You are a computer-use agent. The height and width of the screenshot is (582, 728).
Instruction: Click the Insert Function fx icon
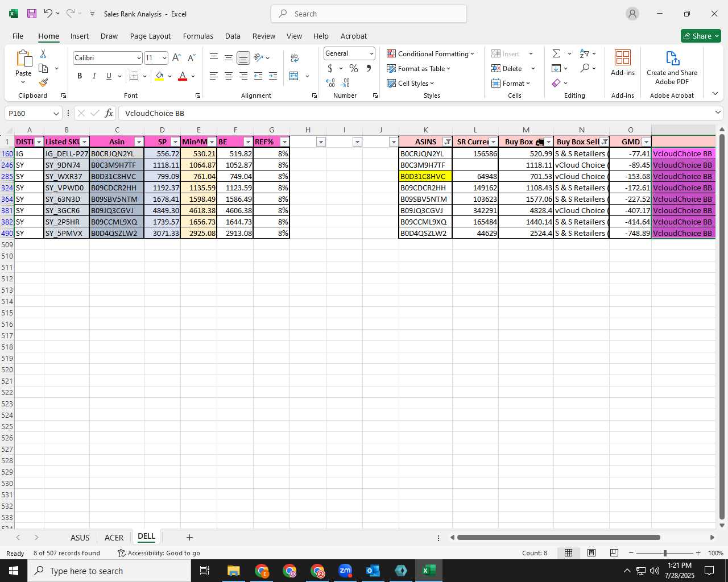tap(109, 113)
